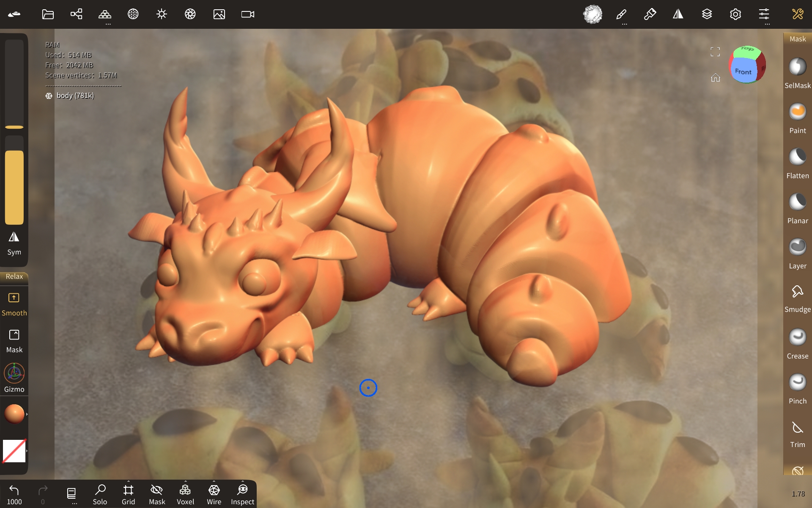Open the matcap material sphere picker
Screen dimensions: 812x508
593,14
